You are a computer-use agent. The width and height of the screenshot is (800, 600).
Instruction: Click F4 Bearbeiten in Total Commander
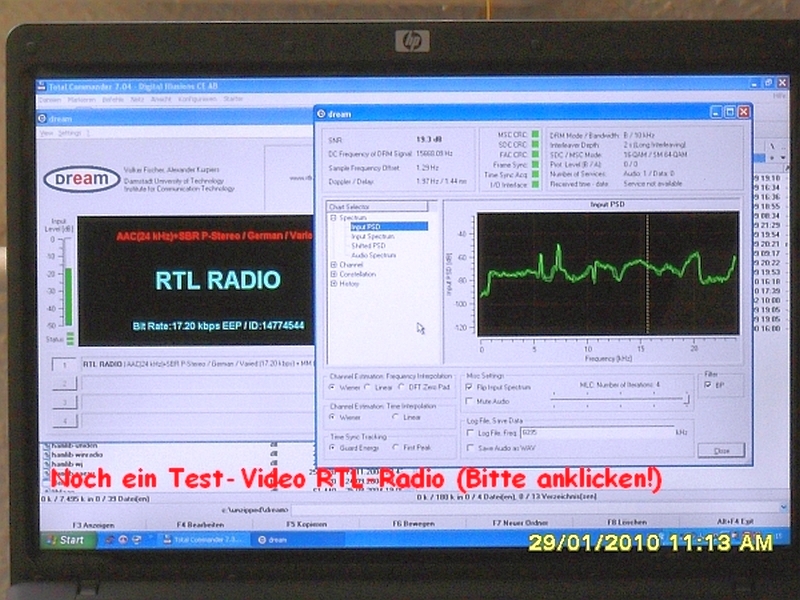pos(200,524)
